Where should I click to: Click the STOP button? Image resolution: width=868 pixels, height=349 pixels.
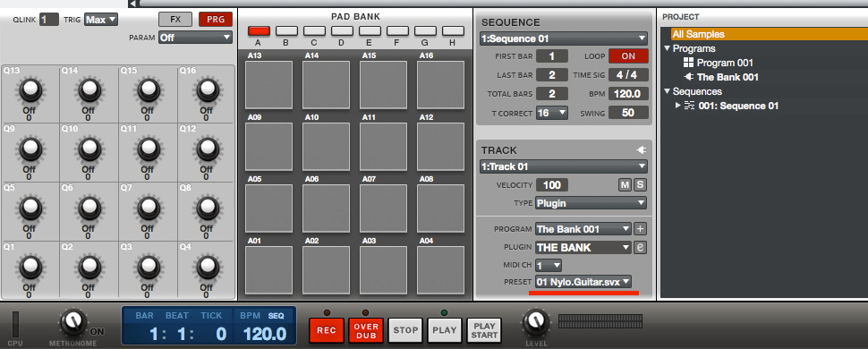pos(405,330)
